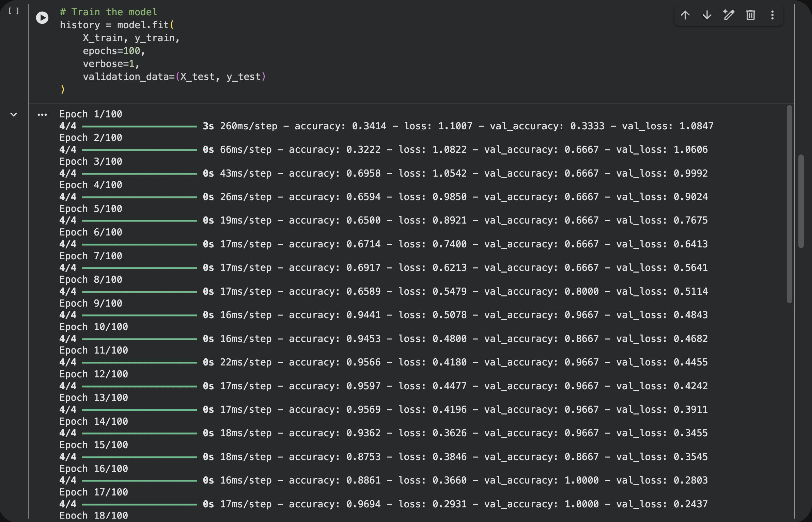Open output options three-dots icon
The height and width of the screenshot is (522, 812).
[42, 115]
